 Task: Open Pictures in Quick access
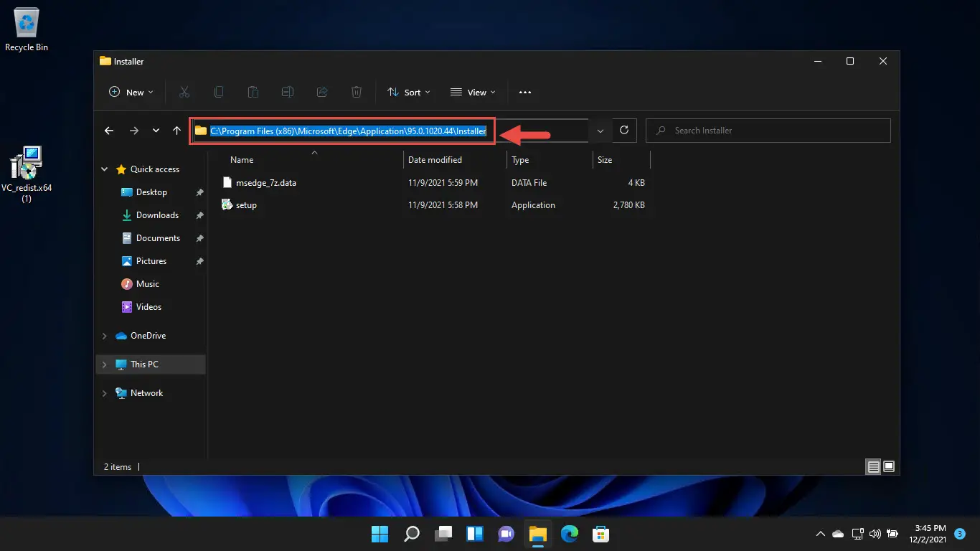tap(151, 261)
